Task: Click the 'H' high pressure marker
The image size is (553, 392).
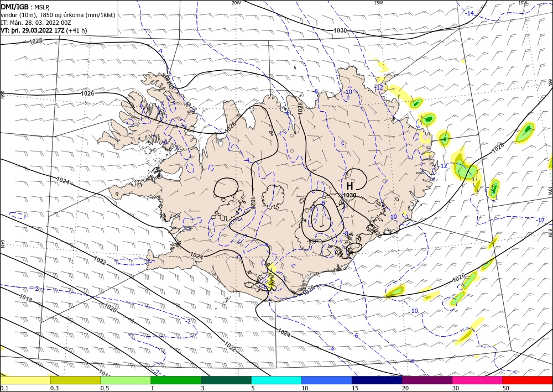Action: tap(349, 186)
